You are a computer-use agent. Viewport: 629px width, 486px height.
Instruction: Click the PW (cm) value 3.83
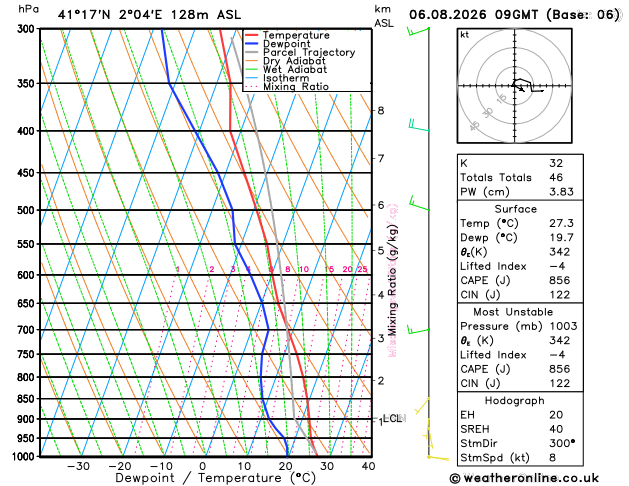point(561,192)
